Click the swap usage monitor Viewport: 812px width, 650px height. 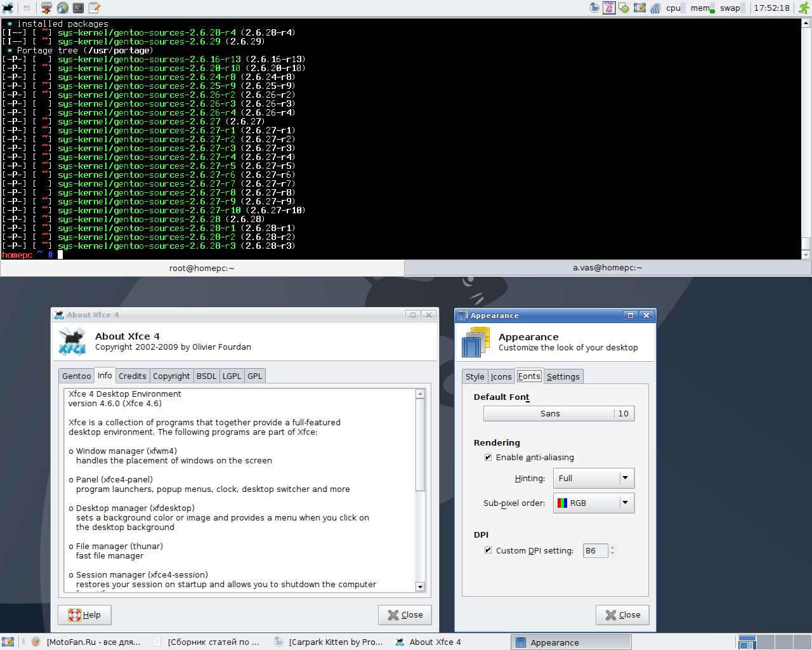pyautogui.click(x=731, y=8)
